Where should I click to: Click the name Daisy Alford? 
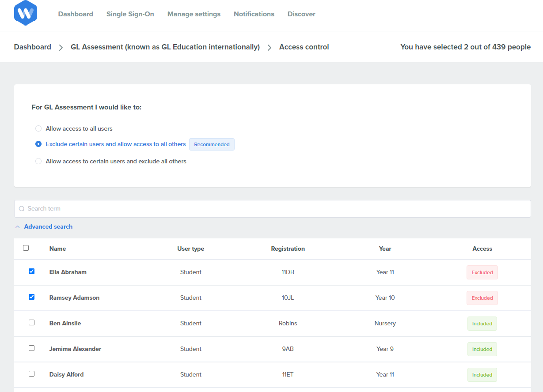tap(67, 374)
